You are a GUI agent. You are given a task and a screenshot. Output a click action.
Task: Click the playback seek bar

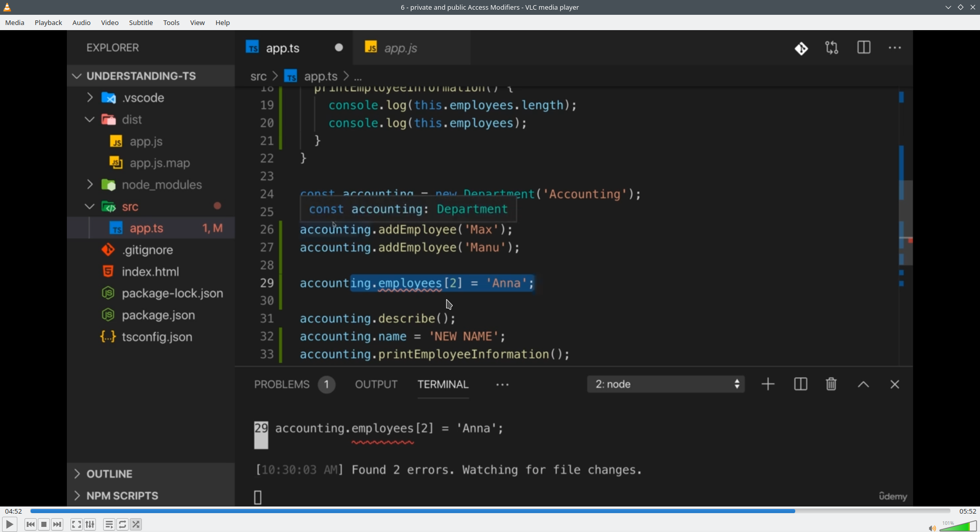pyautogui.click(x=490, y=511)
